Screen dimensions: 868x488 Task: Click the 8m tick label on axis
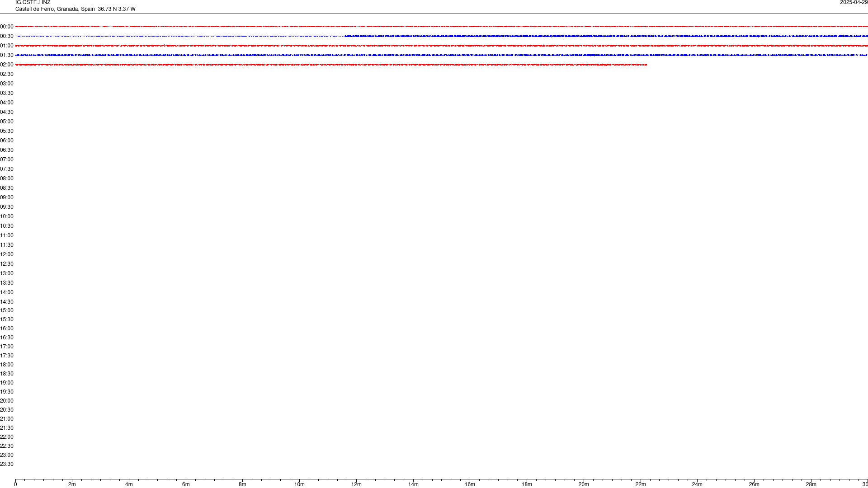click(x=243, y=484)
